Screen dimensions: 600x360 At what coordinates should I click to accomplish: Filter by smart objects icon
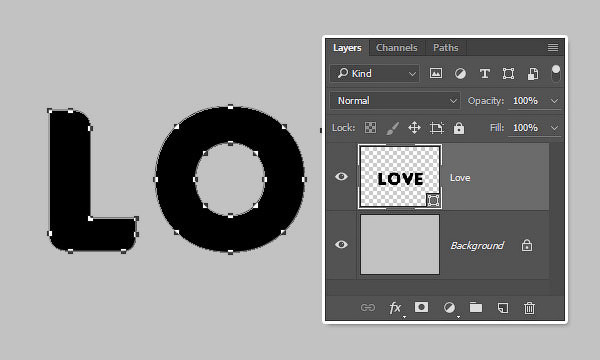(533, 73)
